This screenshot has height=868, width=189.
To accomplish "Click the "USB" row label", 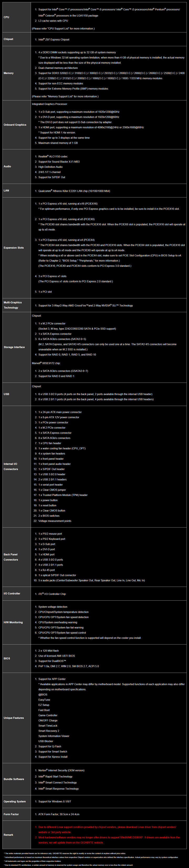I will click(6, 394).
